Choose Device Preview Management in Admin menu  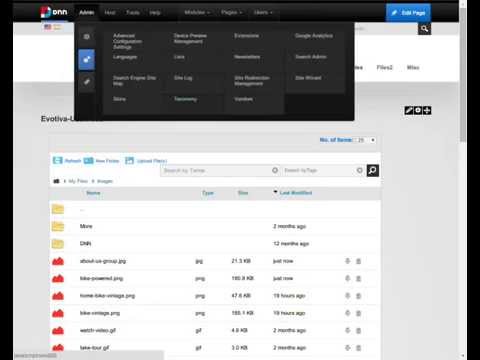point(190,38)
